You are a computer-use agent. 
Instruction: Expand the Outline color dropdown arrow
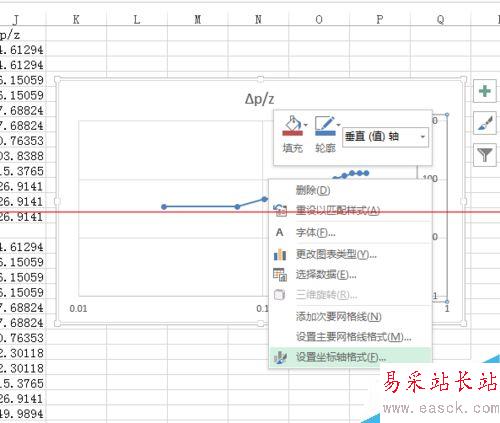click(x=338, y=125)
